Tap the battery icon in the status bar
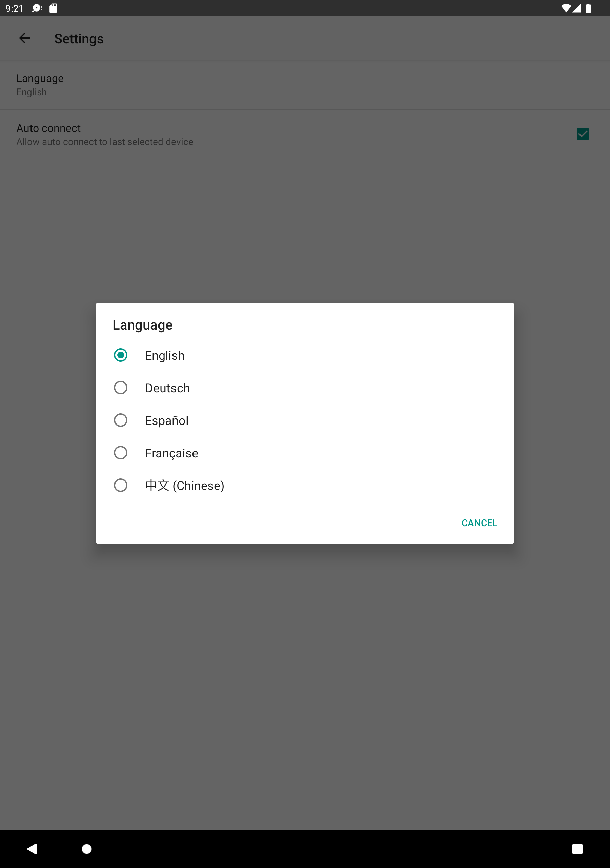The width and height of the screenshot is (610, 868). tap(588, 8)
